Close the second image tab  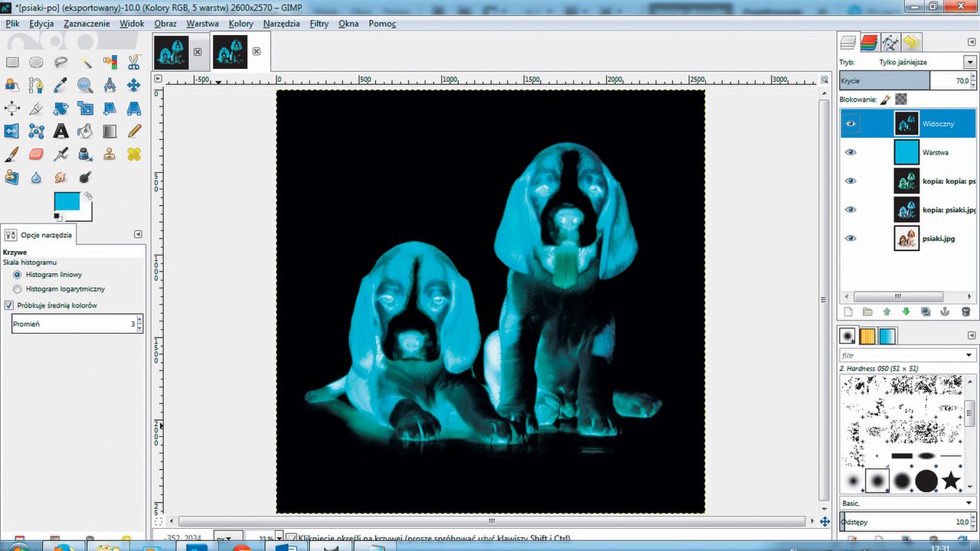tap(256, 51)
